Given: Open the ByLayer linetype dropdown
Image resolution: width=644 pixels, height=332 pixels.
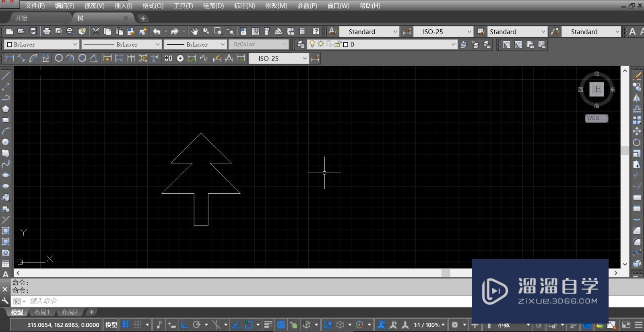Looking at the screenshot, I should tap(122, 44).
